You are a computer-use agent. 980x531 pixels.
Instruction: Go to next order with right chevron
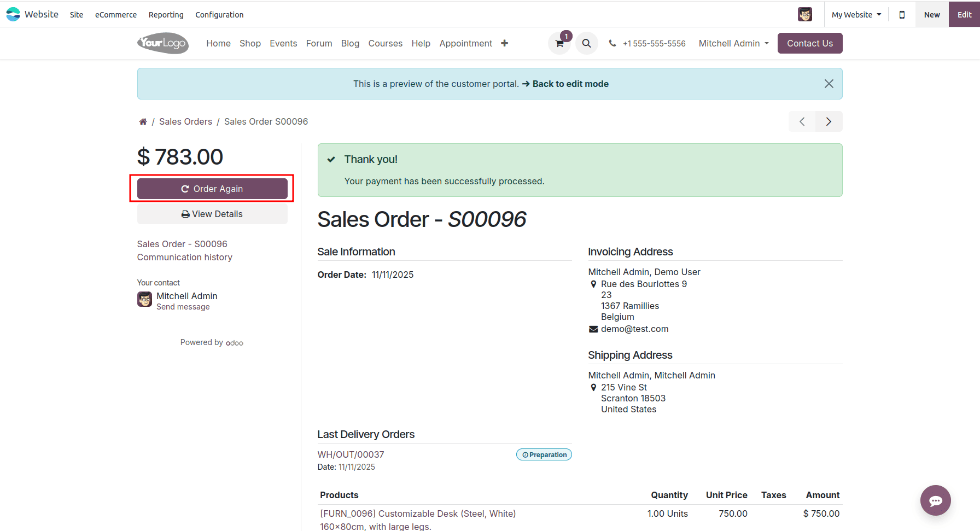pos(829,121)
